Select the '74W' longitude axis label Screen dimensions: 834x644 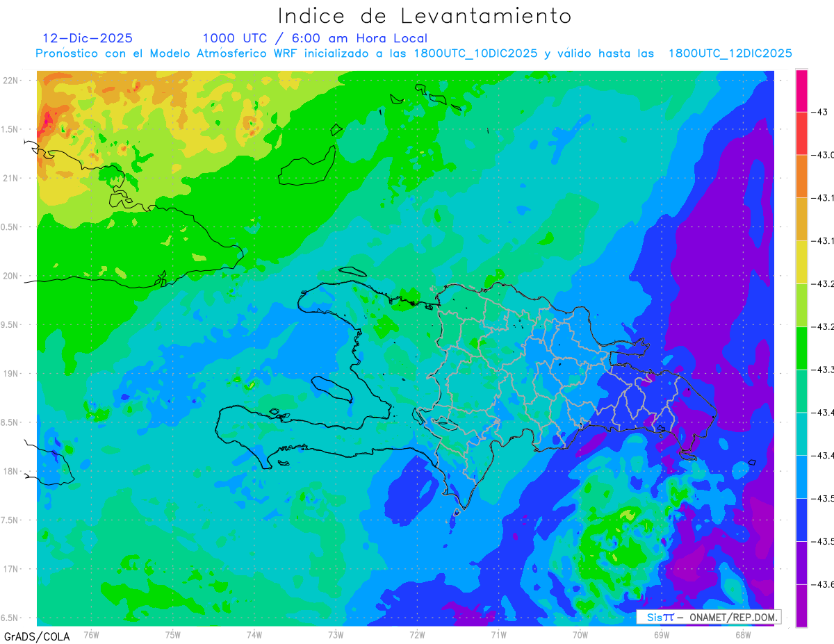(254, 635)
